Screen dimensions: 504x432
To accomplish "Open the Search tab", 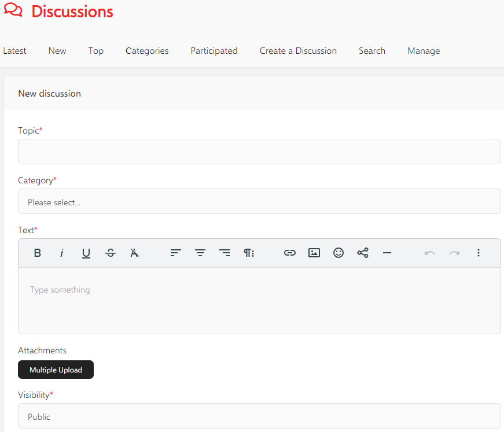I will tap(372, 51).
